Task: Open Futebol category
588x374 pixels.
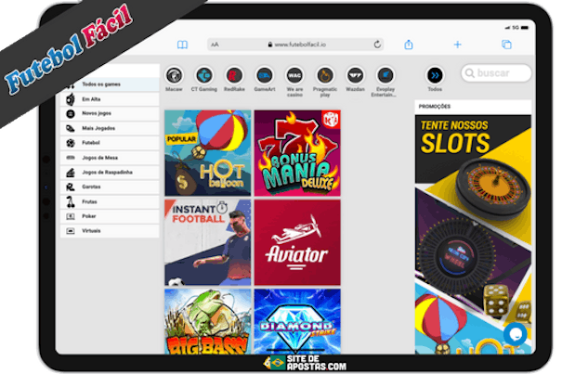Action: coord(110,143)
